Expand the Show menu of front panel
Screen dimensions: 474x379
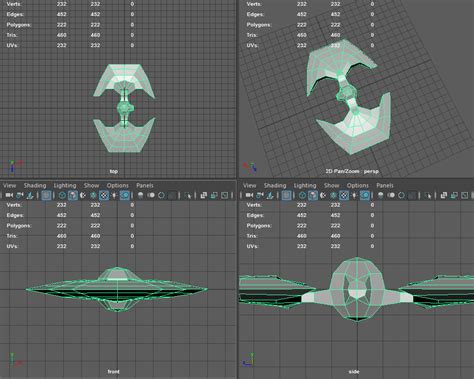pos(91,185)
